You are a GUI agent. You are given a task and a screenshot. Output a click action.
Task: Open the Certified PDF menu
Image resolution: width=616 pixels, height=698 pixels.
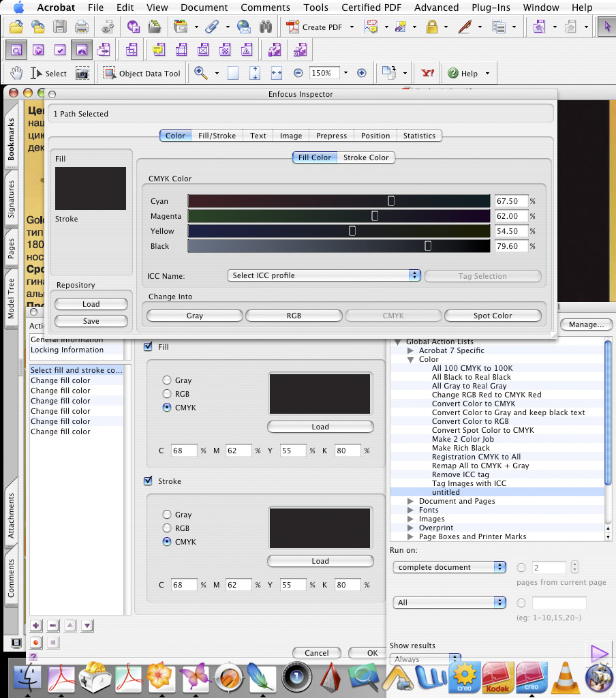pos(371,7)
